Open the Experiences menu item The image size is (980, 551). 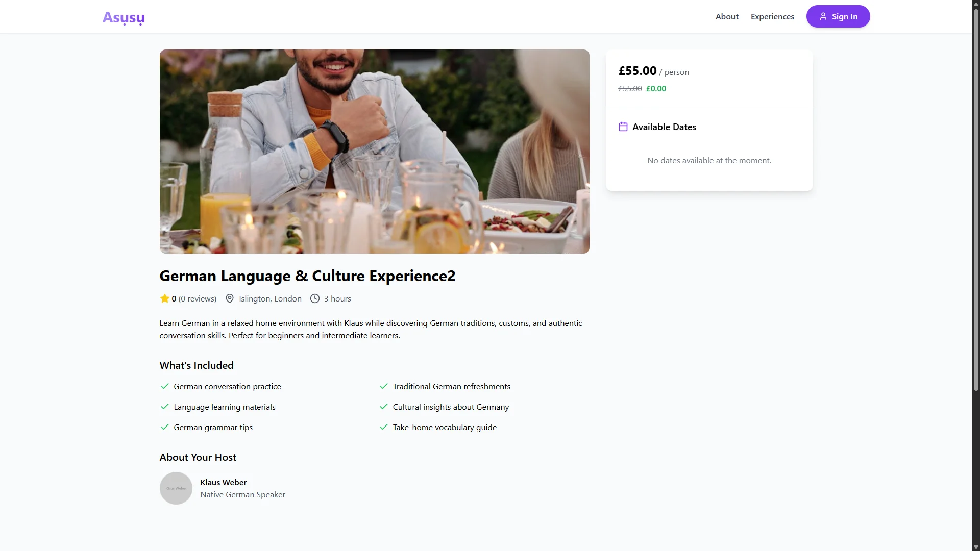tap(772, 16)
